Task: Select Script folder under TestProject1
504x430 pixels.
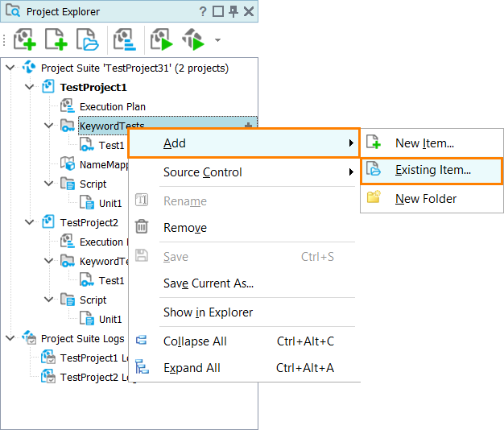Action: click(93, 184)
